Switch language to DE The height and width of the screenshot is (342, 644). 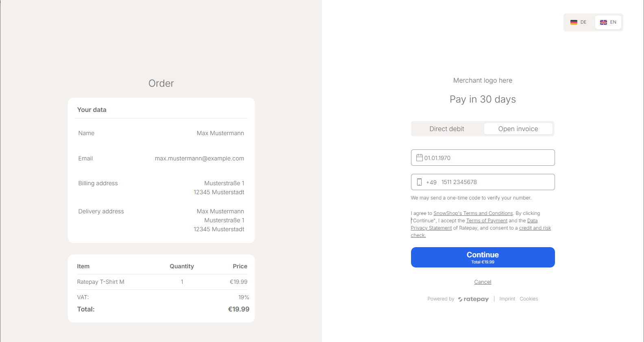pos(579,22)
